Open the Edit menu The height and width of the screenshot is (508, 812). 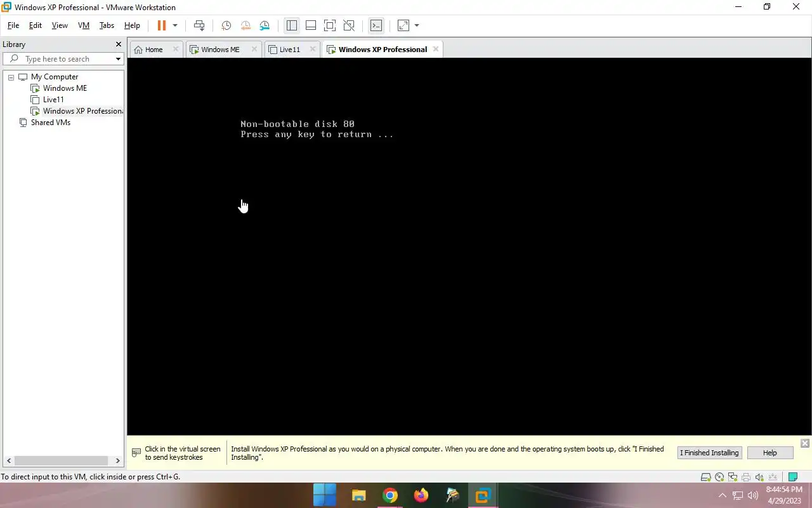(36, 25)
